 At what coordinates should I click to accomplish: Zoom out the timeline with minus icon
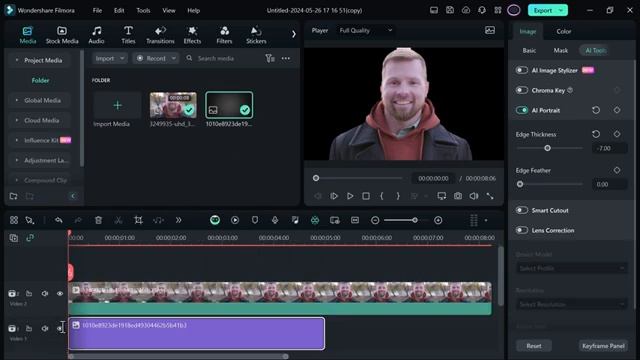point(375,220)
